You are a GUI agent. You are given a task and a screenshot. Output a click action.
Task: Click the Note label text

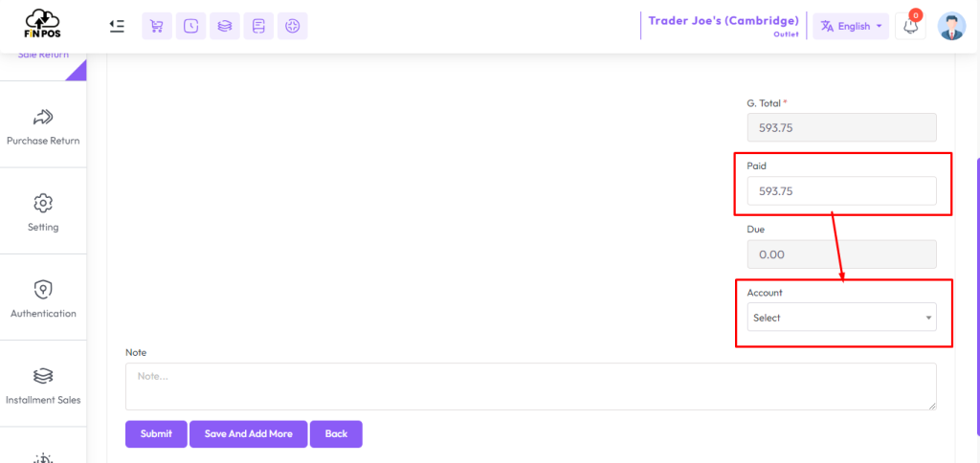click(136, 352)
